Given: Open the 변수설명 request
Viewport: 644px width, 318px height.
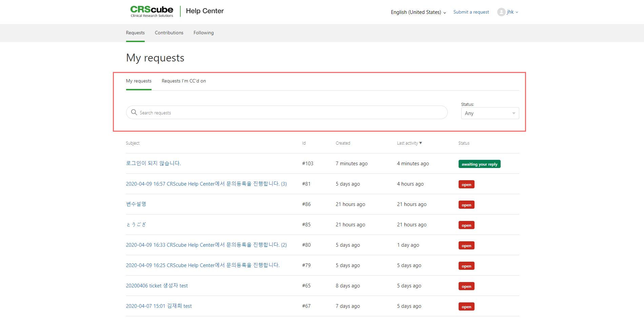Looking at the screenshot, I should [x=136, y=204].
